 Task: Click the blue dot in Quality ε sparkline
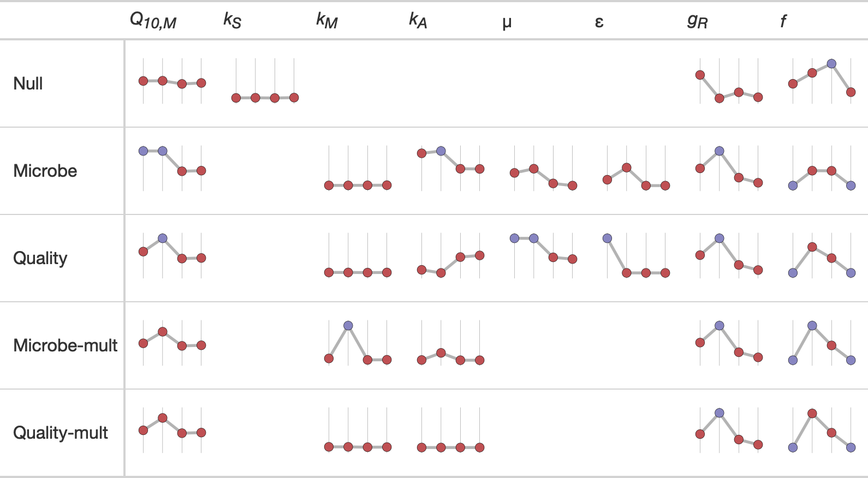pos(607,238)
